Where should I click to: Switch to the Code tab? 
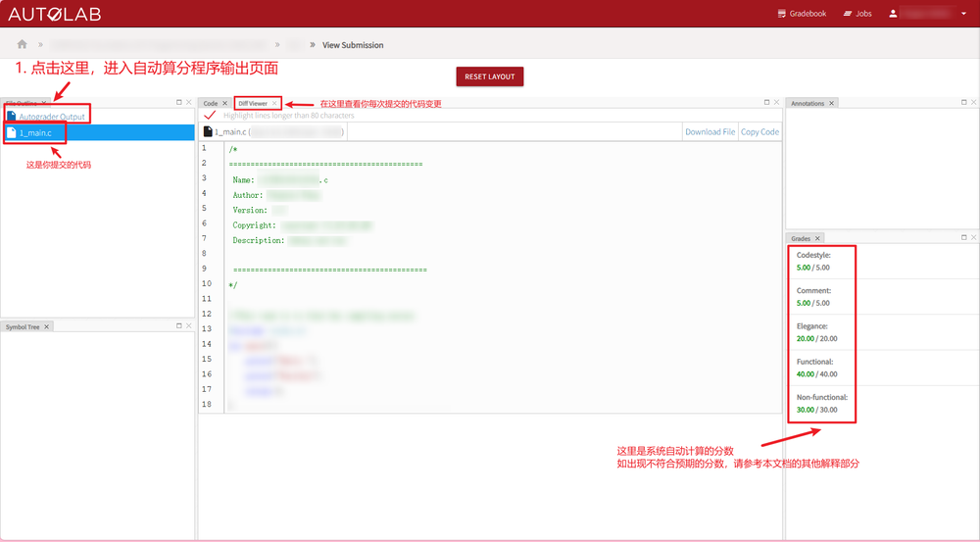click(211, 103)
